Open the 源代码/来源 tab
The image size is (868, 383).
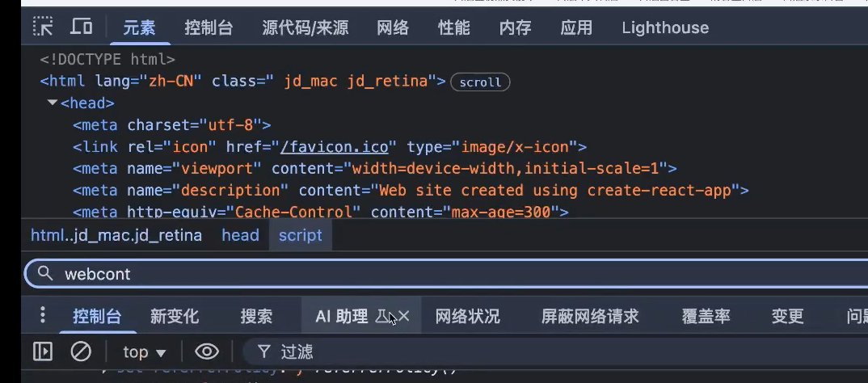click(305, 27)
